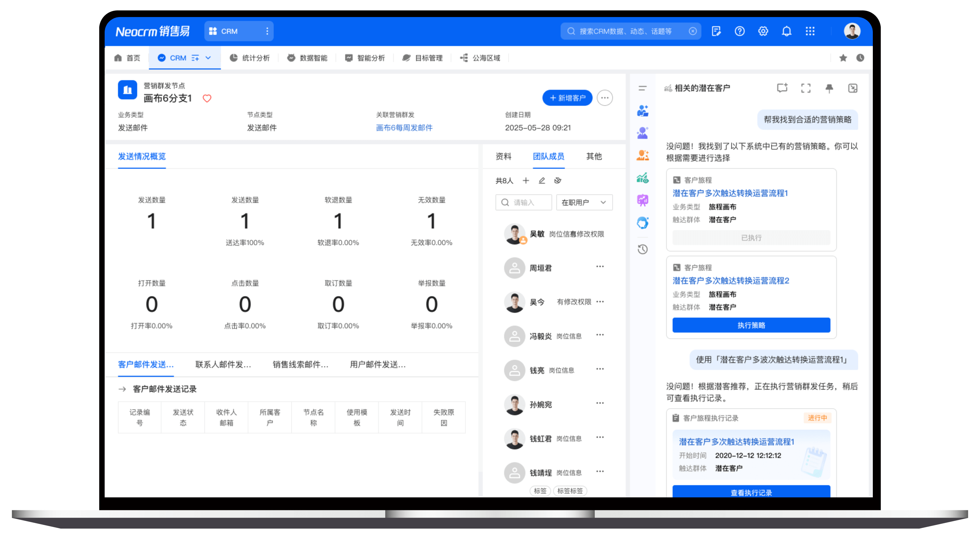
Task: Open the green chart assistant sidebar icon
Action: pyautogui.click(x=642, y=178)
